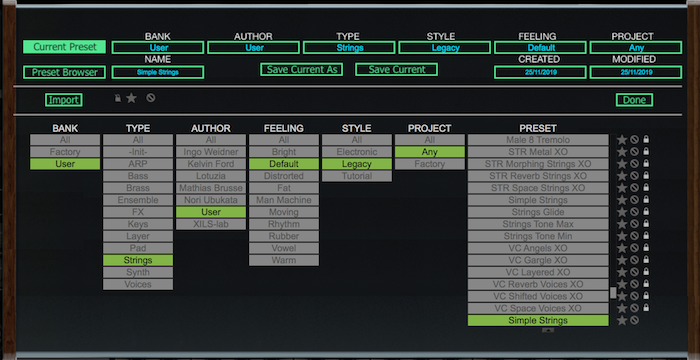Select Tutorial in the STYLE column
This screenshot has height=360, width=700.
[x=357, y=176]
